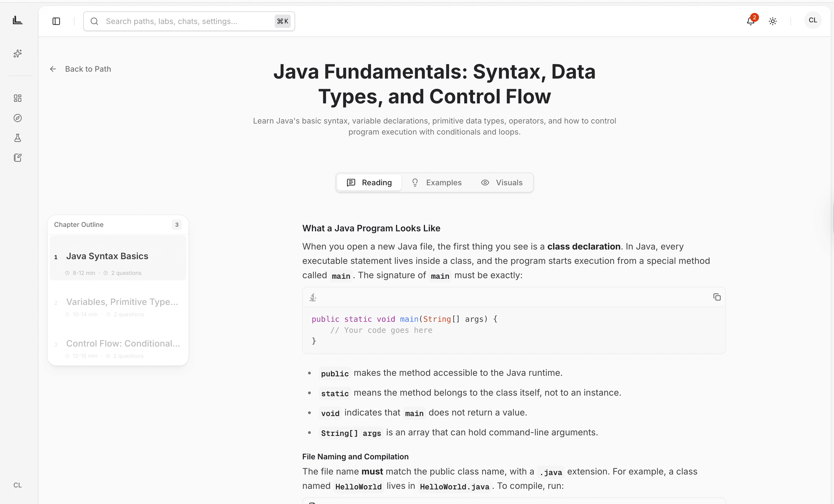This screenshot has width=834, height=504.
Task: Copy the main method code snippet
Action: click(x=717, y=297)
